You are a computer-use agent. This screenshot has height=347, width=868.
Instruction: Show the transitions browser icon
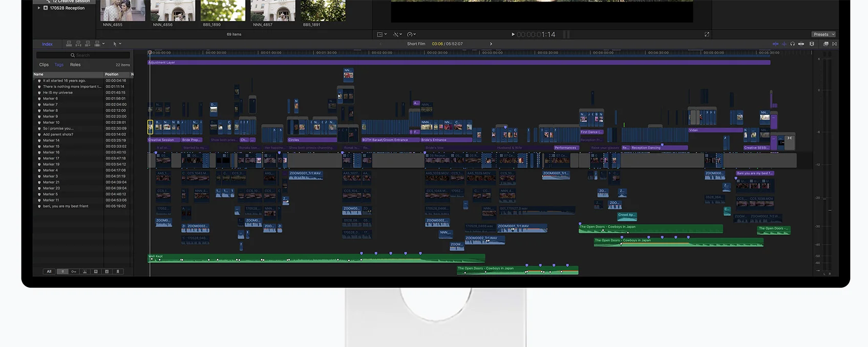[x=835, y=44]
